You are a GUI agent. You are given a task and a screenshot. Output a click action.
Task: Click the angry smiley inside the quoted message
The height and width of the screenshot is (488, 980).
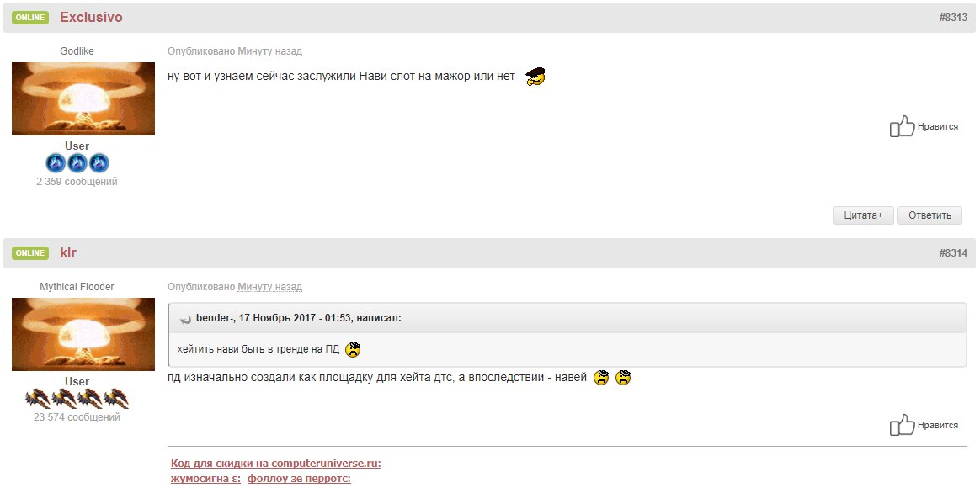[353, 349]
